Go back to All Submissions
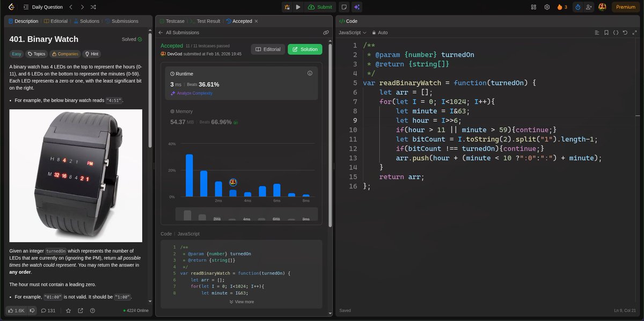The width and height of the screenshot is (644, 321). pyautogui.click(x=179, y=33)
